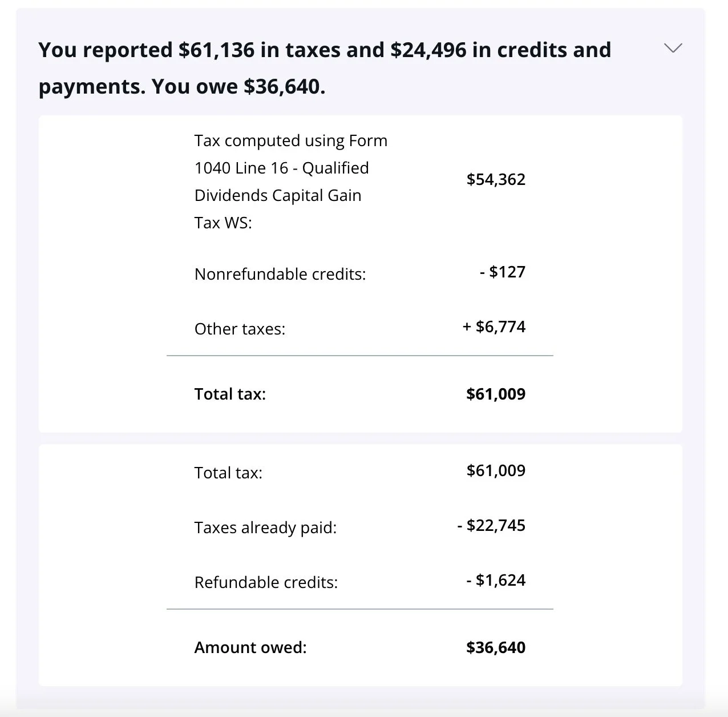Click the $54,362 computed tax amount
The width and height of the screenshot is (728, 717).
point(496,180)
